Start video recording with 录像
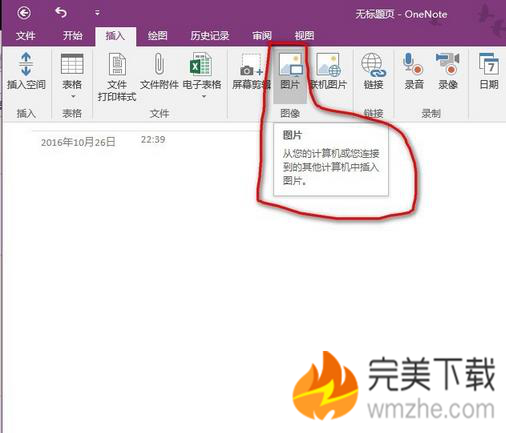Screen dimensions: 506x433 [x=448, y=71]
